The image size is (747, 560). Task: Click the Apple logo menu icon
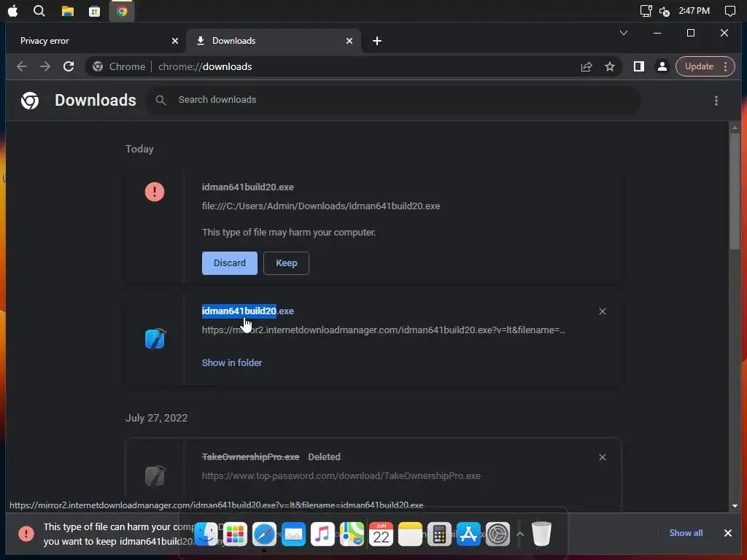[13, 11]
